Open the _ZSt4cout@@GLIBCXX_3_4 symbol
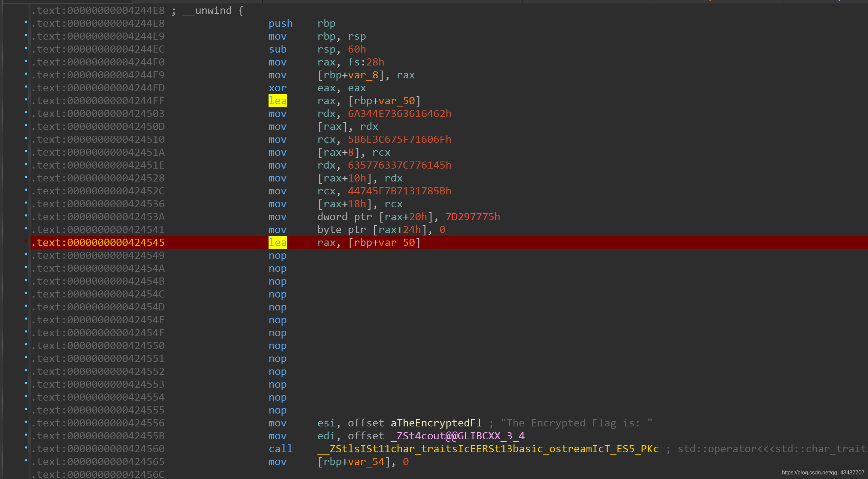The image size is (868, 479). coord(457,436)
